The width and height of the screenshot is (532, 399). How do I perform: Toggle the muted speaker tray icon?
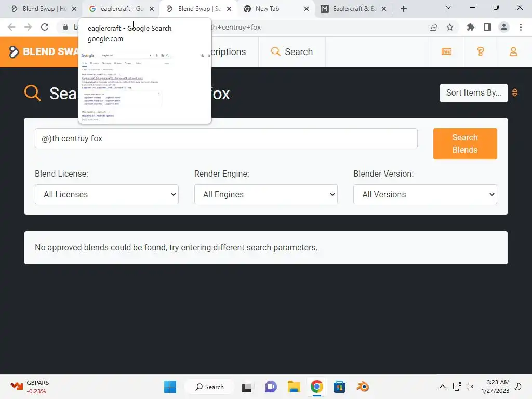(x=469, y=387)
